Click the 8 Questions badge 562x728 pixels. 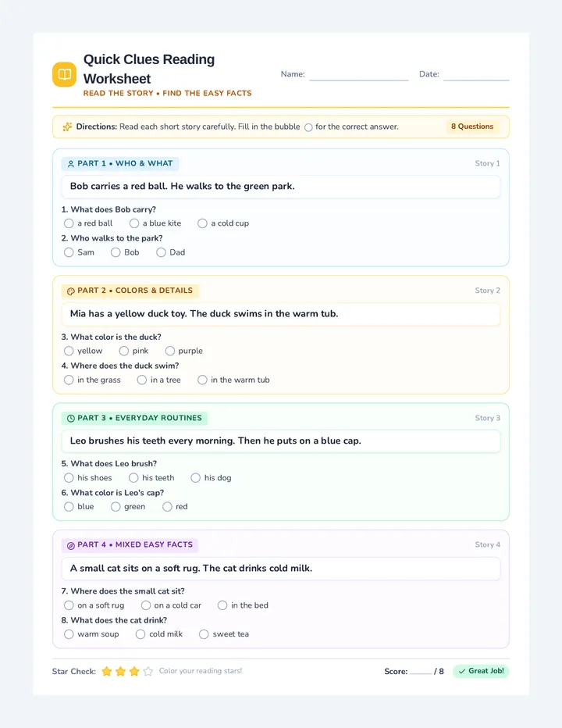tap(472, 127)
